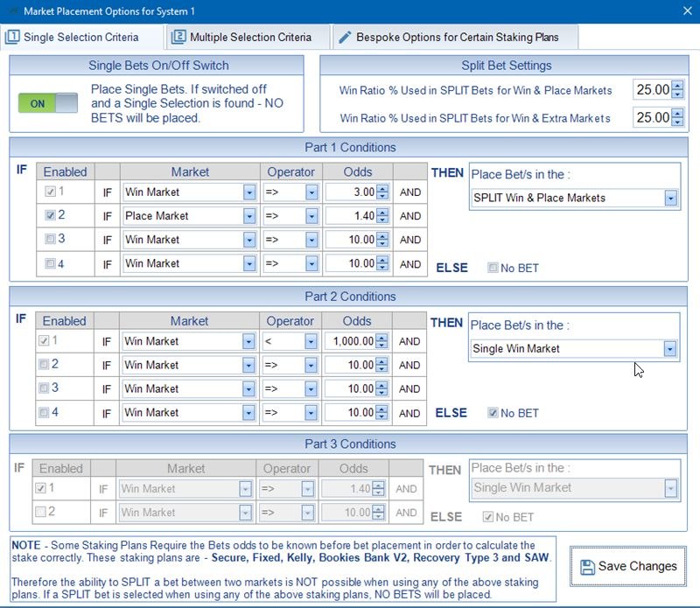
Task: Open Part 2 row 1 market dropdown
Action: pyautogui.click(x=248, y=341)
